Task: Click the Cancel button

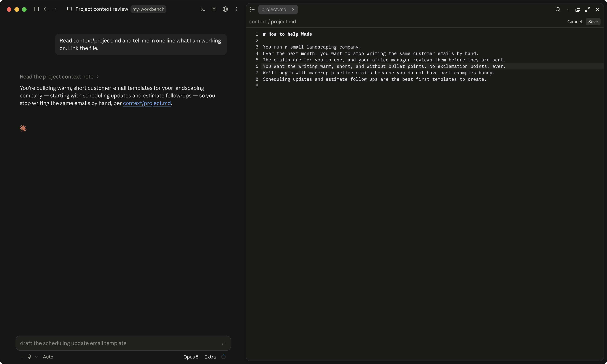Action: coord(575,22)
